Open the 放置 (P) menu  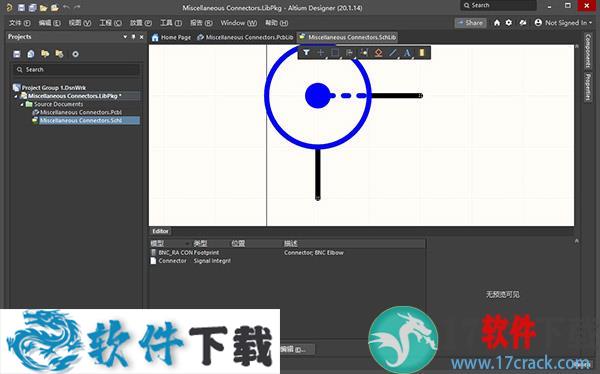pyautogui.click(x=140, y=23)
